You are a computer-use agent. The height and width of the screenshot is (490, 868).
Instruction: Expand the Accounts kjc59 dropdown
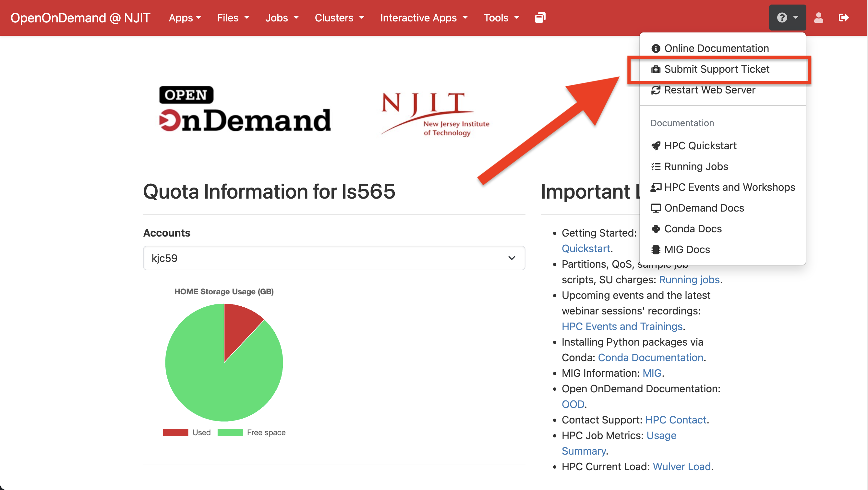(x=333, y=258)
